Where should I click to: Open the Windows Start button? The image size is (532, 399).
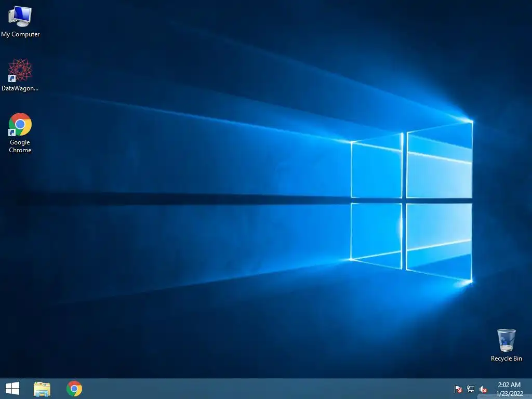click(12, 389)
